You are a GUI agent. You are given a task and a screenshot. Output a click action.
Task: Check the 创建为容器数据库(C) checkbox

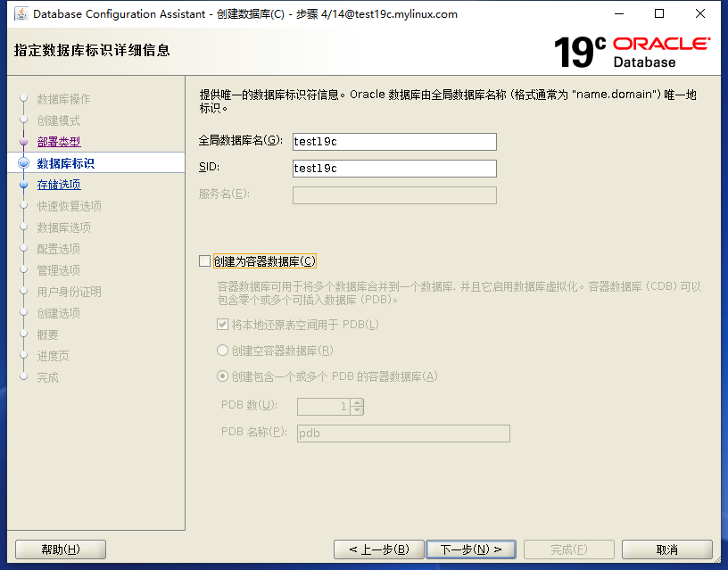click(205, 261)
